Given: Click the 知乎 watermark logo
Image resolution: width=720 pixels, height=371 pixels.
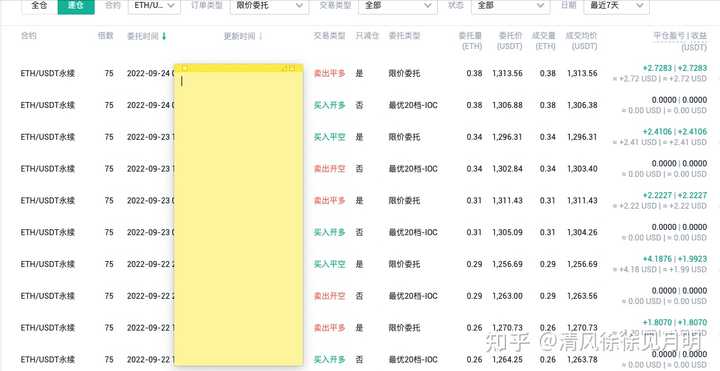Looking at the screenshot, I should pos(507,342).
